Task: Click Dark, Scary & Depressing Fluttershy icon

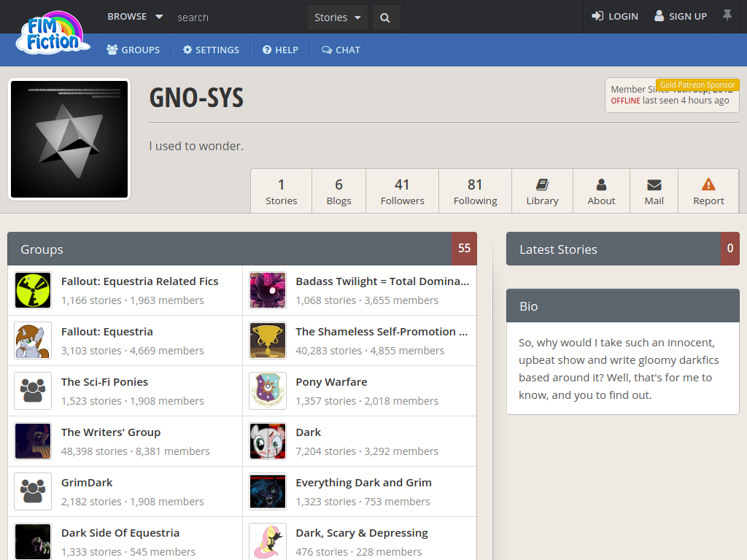Action: 268,542
